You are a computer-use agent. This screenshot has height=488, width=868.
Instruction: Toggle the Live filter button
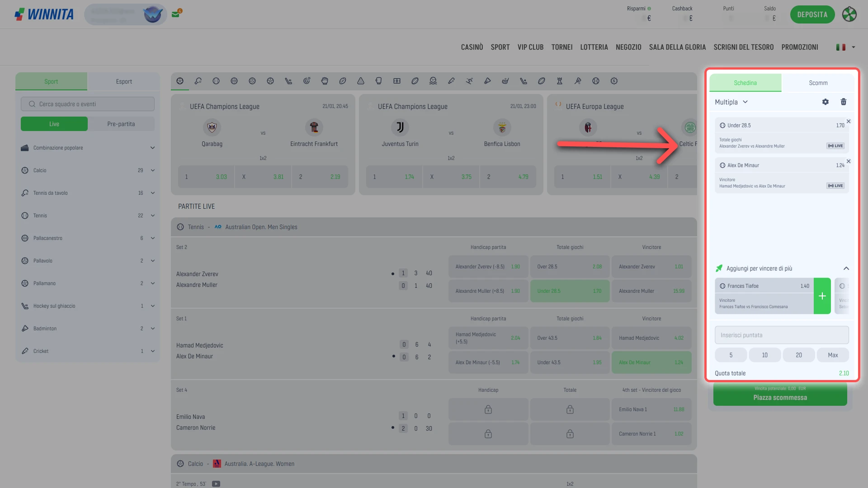54,124
